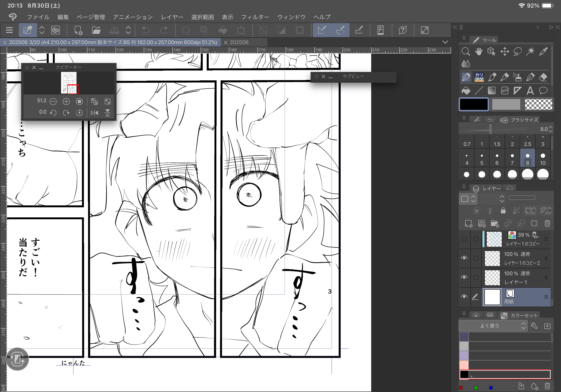The width and height of the screenshot is (561, 392).
Task: Select brush size 10 preset
Action: coord(542,159)
